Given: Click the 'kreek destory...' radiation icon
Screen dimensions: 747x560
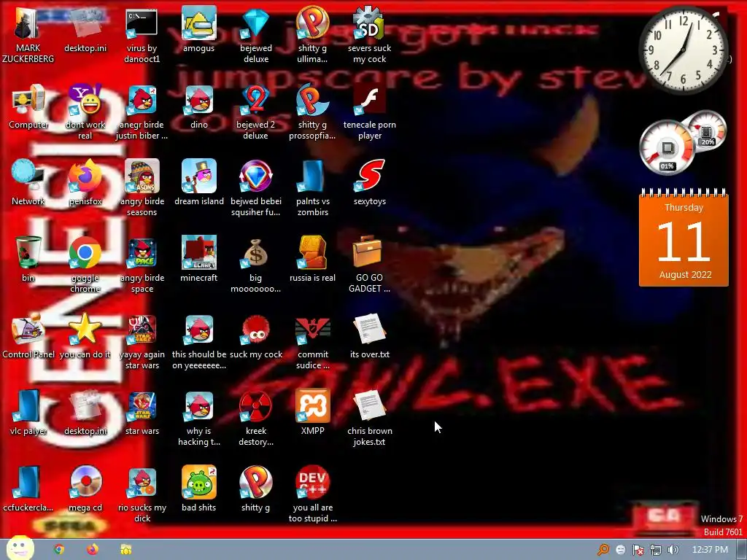Looking at the screenshot, I should (256, 419).
